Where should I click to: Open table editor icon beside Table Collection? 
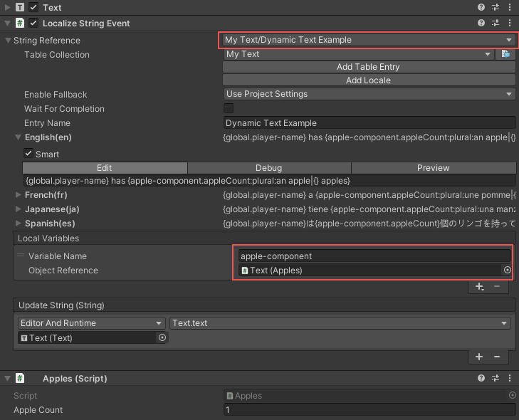(x=506, y=54)
